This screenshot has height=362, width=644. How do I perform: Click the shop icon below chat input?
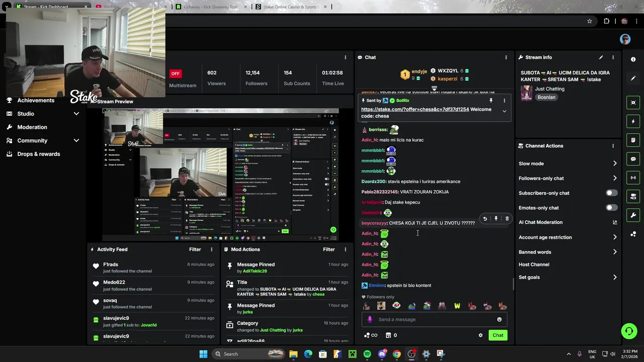tap(388, 335)
